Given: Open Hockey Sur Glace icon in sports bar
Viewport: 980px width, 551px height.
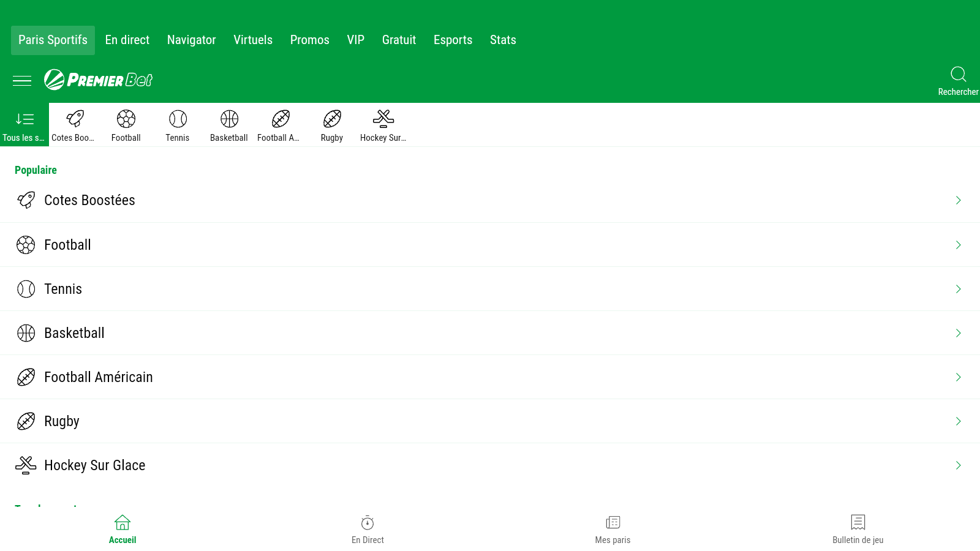Looking at the screenshot, I should click(x=383, y=119).
